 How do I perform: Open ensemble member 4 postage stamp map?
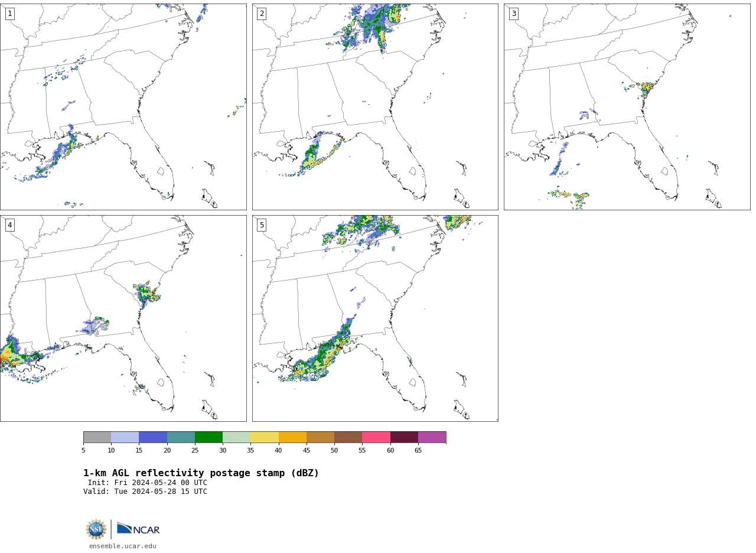123,318
